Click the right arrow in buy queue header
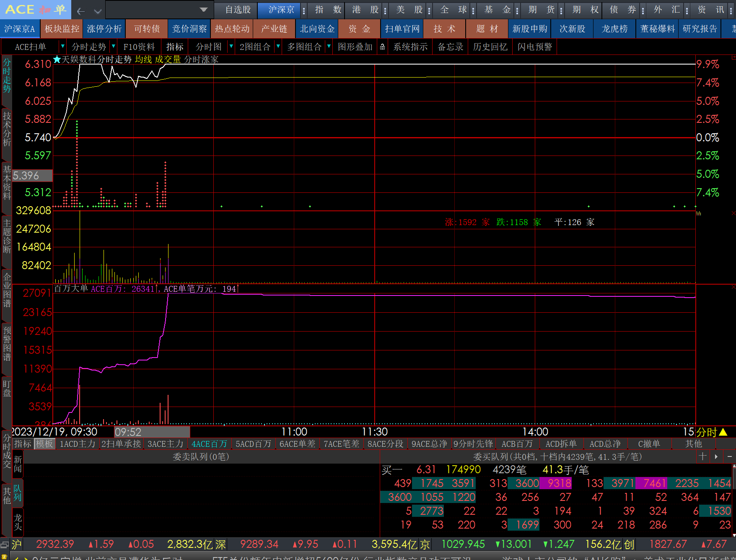The image size is (736, 560). click(716, 456)
